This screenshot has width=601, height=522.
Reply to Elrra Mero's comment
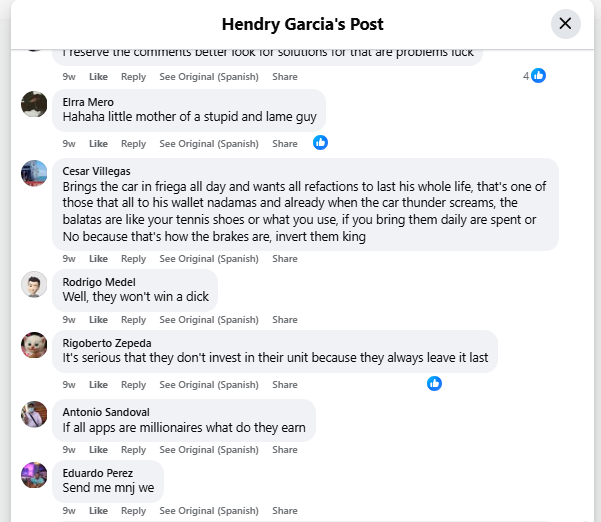[x=133, y=144]
